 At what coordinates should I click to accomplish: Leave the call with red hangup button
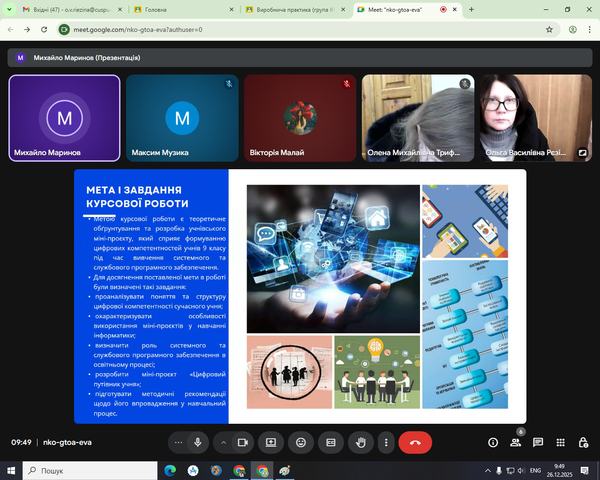pyautogui.click(x=415, y=442)
